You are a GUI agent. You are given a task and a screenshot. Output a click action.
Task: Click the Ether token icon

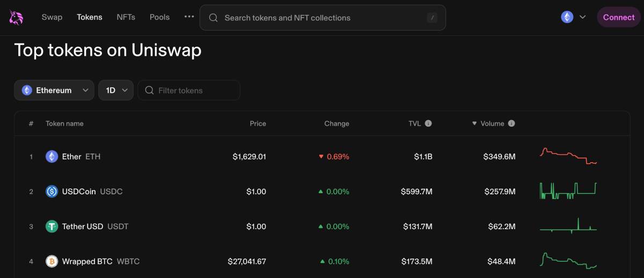point(52,157)
